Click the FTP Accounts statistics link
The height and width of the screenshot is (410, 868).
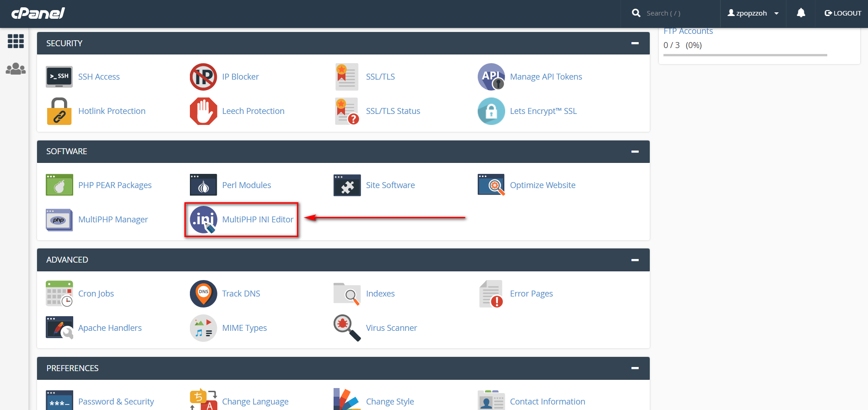tap(688, 31)
